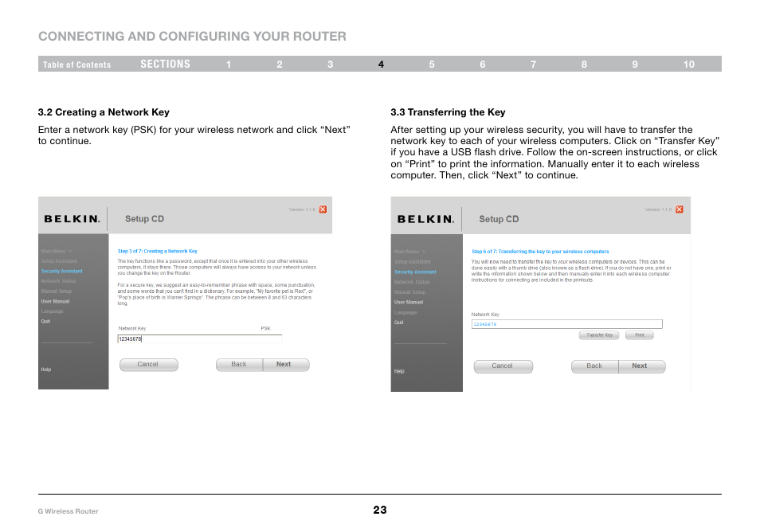Click the '3.3 Transferring the Key' heading

448,112
